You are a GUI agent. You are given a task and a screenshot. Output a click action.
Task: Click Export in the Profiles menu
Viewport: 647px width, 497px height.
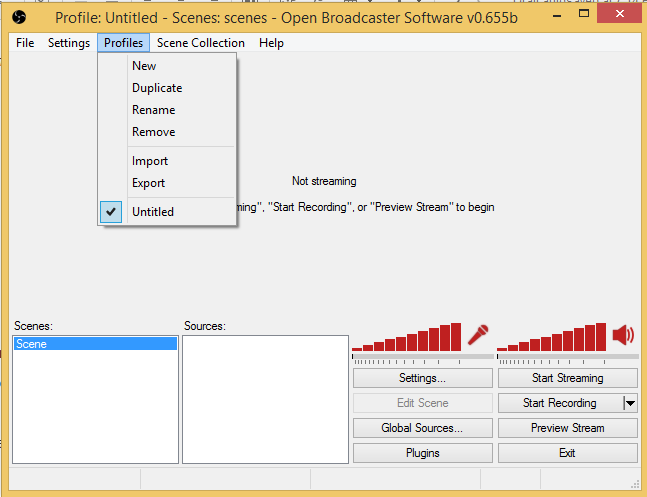(x=149, y=183)
